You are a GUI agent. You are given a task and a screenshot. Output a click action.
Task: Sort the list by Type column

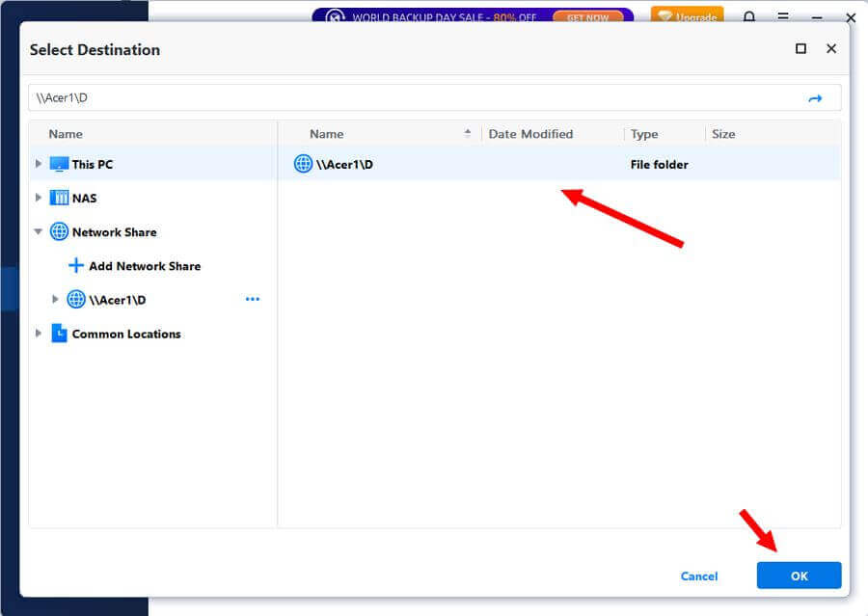pos(644,134)
